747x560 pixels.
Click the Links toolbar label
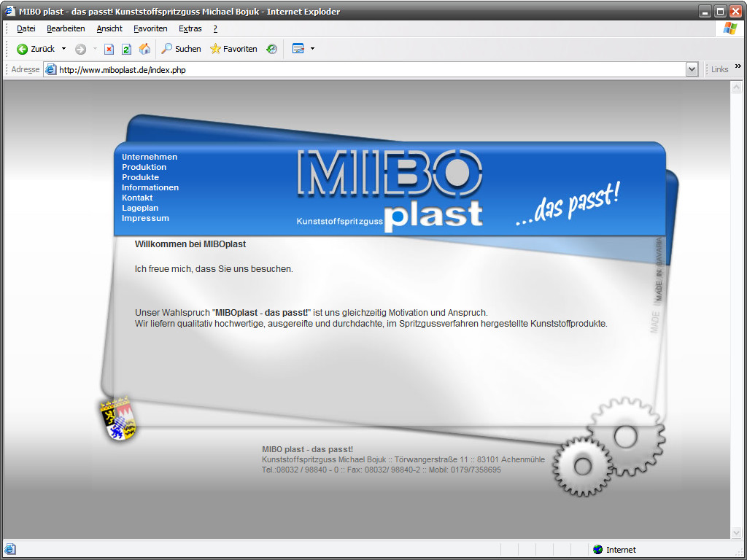coord(719,69)
